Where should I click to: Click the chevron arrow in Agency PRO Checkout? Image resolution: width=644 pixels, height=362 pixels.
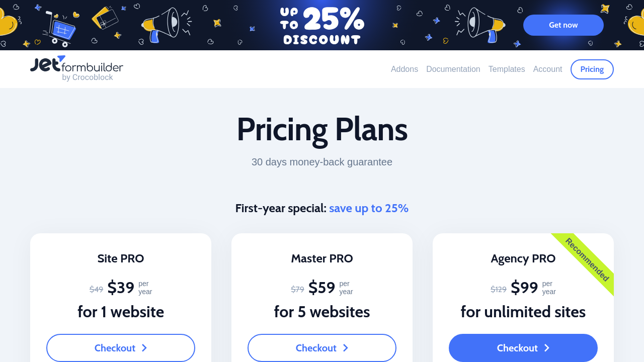click(x=546, y=348)
